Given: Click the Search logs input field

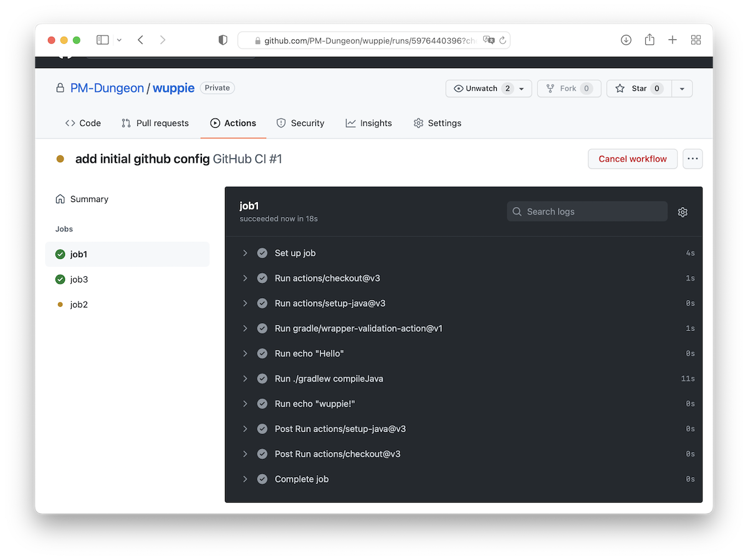Looking at the screenshot, I should (587, 211).
